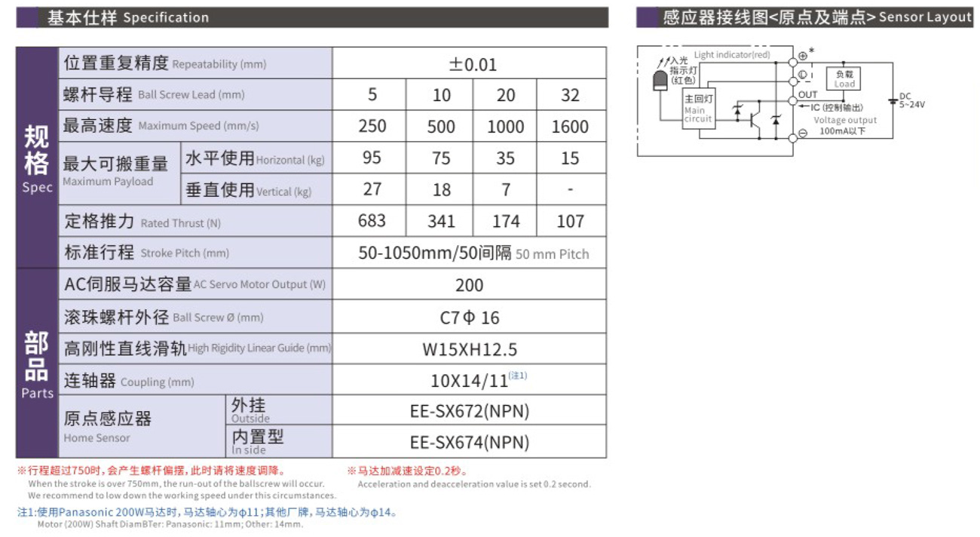Click the Rated Thrust 683 cell

(x=372, y=221)
